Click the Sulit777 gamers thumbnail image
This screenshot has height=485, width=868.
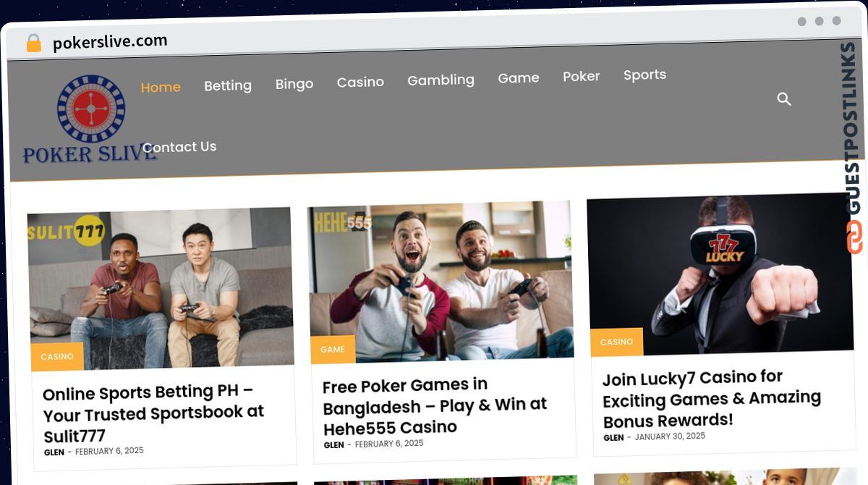point(161,288)
